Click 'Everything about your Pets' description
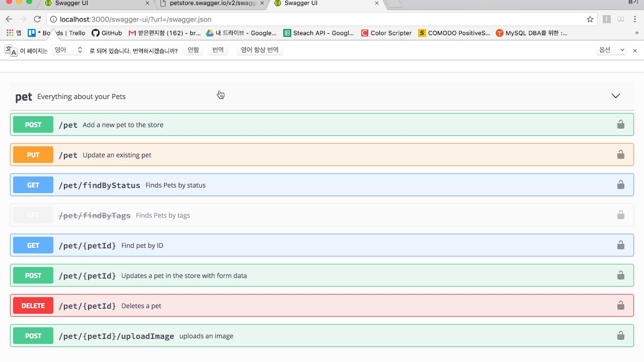The image size is (644, 362). [82, 97]
